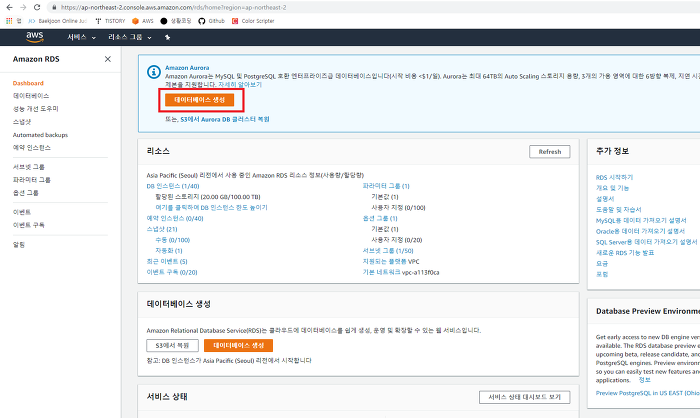Go back with the browser back arrow
Viewport: 700px width, 418px height.
pos(9,7)
